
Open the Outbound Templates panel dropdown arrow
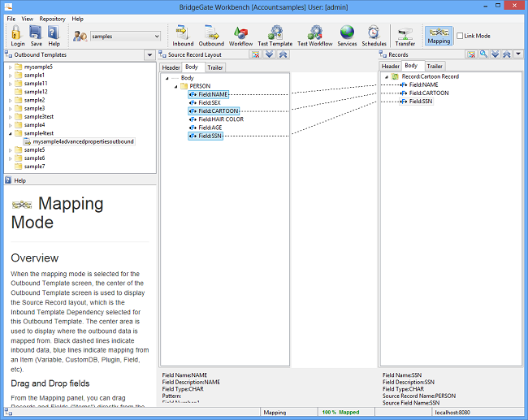tap(149, 55)
